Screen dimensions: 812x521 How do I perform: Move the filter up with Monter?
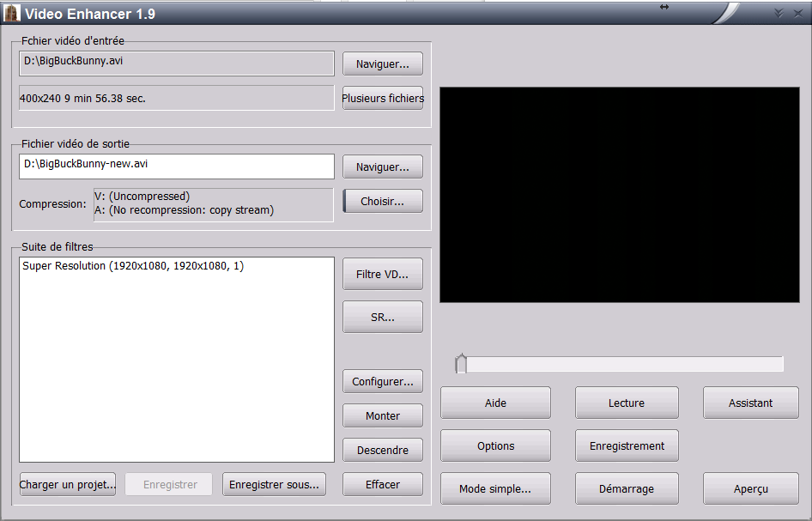coord(382,415)
